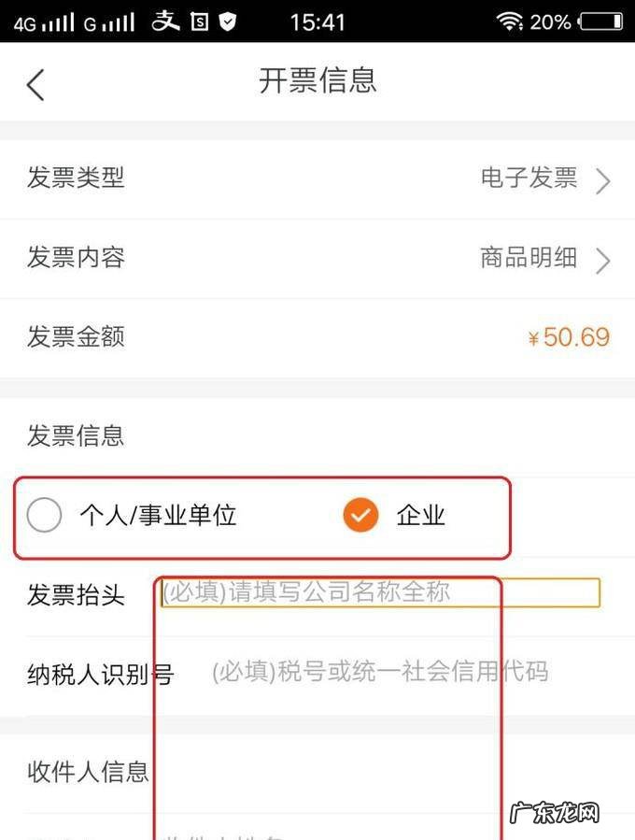Select the 个人/事业单位 radio option
This screenshot has height=840, width=635.
[x=45, y=515]
